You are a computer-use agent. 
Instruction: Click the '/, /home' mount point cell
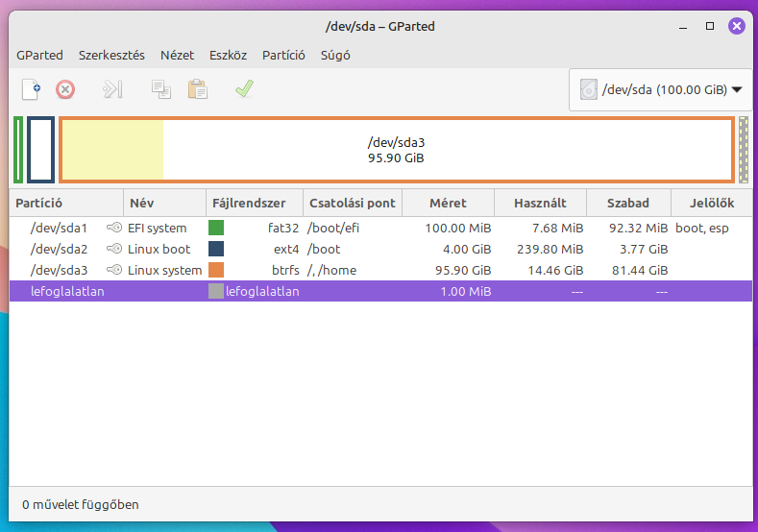coord(331,270)
